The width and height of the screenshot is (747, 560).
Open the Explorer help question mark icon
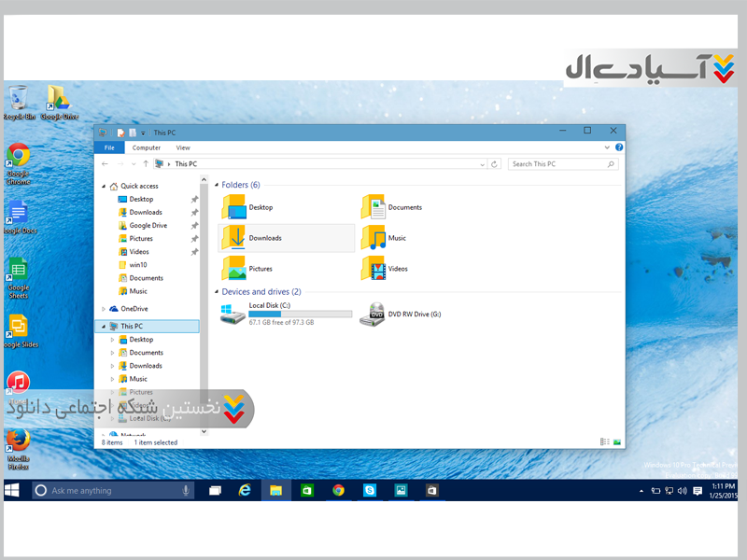click(618, 147)
